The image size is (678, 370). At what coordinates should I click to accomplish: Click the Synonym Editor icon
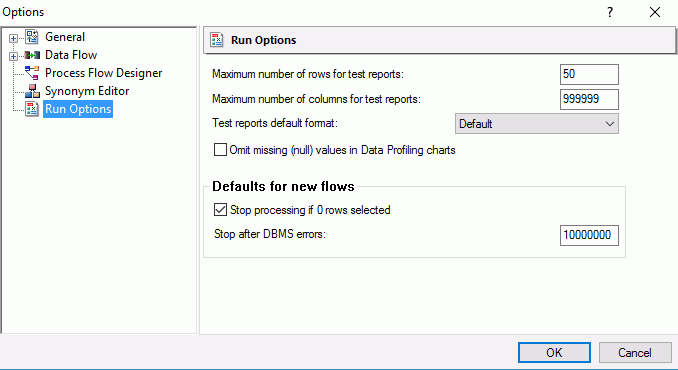[x=32, y=91]
